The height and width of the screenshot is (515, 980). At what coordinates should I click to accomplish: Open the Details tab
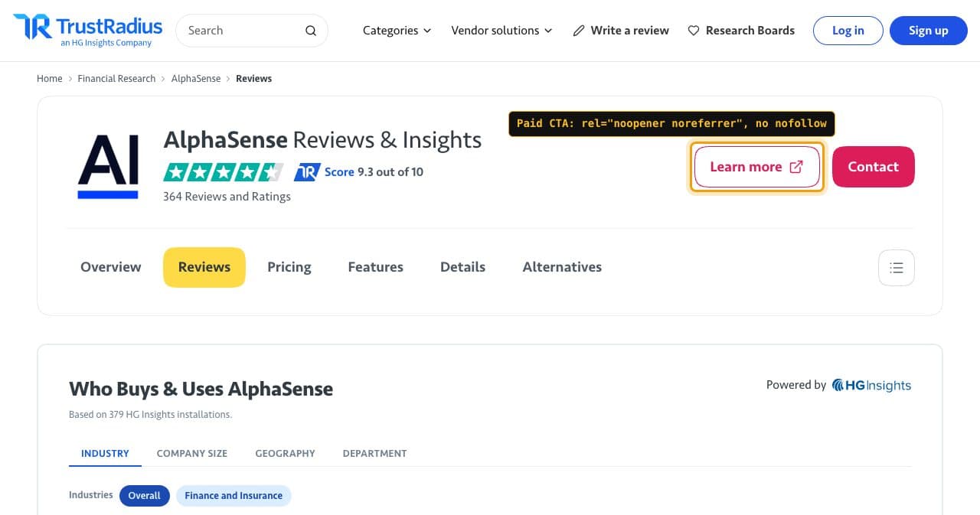(463, 267)
